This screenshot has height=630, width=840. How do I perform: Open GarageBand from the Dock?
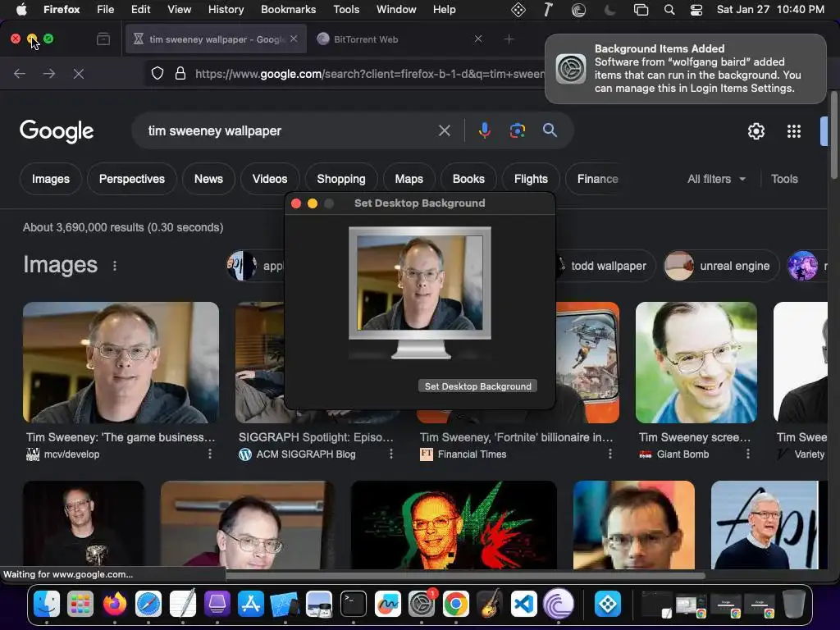490,605
